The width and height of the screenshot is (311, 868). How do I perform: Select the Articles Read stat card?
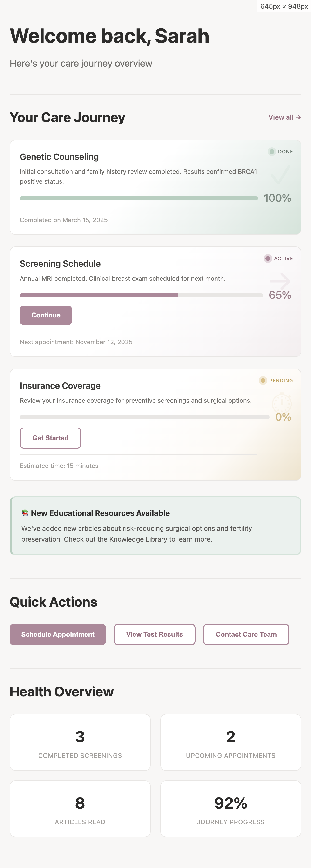(x=80, y=809)
